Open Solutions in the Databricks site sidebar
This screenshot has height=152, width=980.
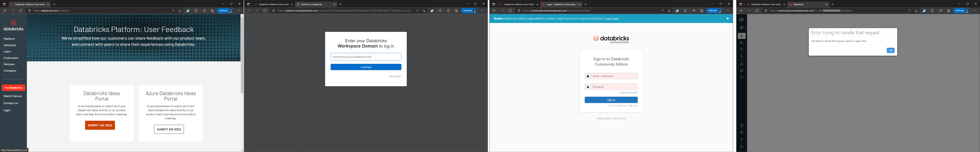10,45
